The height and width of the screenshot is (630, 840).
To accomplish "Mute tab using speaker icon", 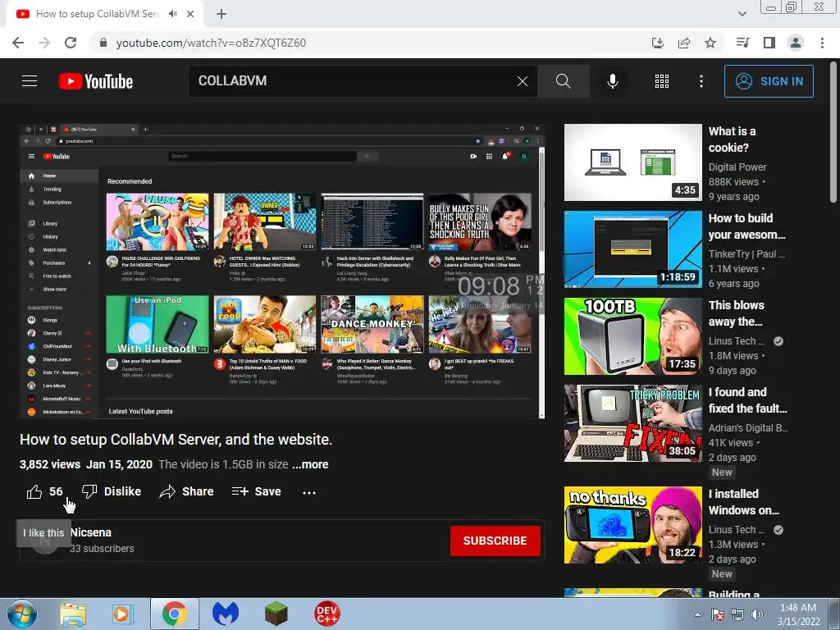I will [x=172, y=14].
